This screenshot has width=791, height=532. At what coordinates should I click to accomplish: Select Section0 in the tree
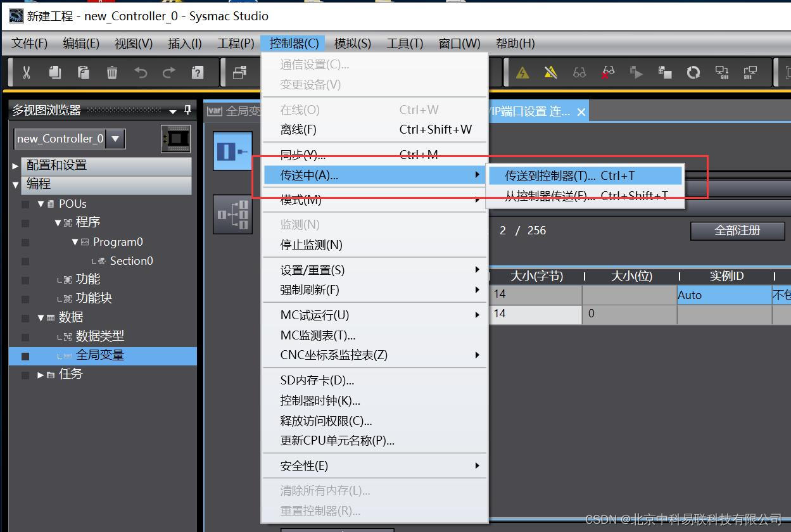coord(131,261)
